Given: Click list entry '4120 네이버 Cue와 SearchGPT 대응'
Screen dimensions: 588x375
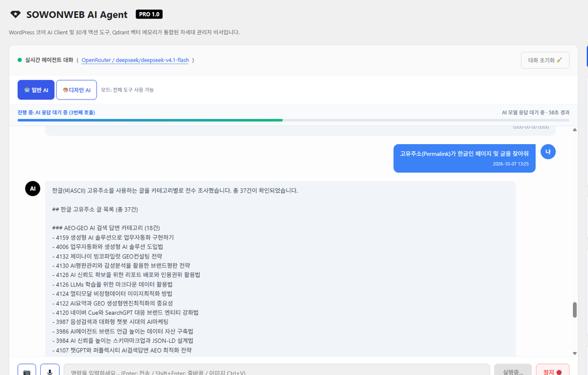Looking at the screenshot, I should pos(125,312).
